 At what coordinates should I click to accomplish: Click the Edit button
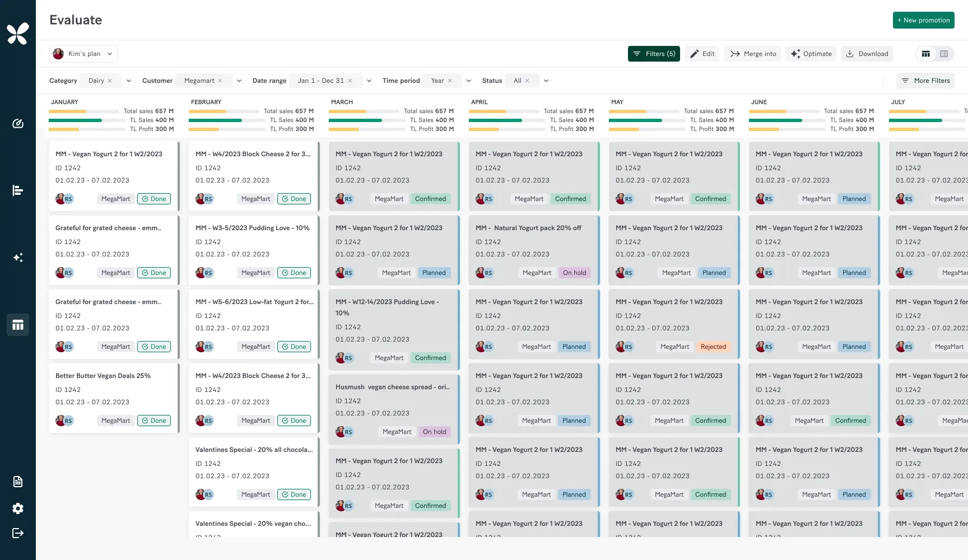tap(702, 54)
